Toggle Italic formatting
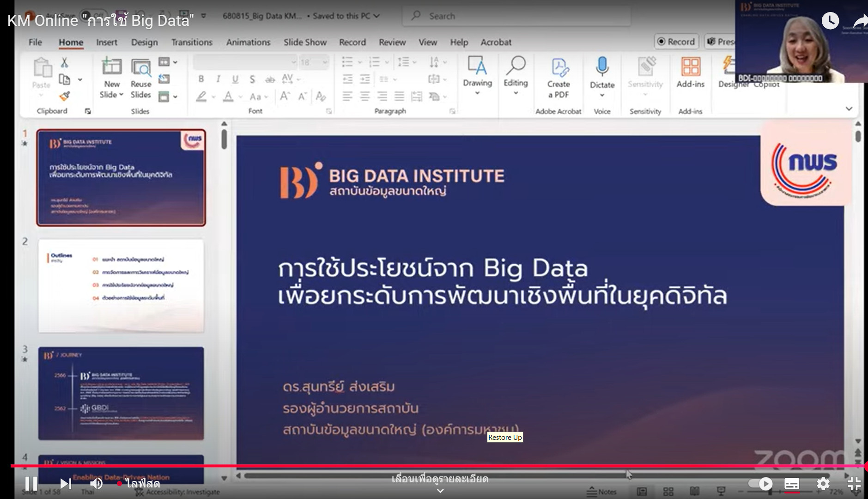Image resolution: width=868 pixels, height=499 pixels. [x=218, y=79]
